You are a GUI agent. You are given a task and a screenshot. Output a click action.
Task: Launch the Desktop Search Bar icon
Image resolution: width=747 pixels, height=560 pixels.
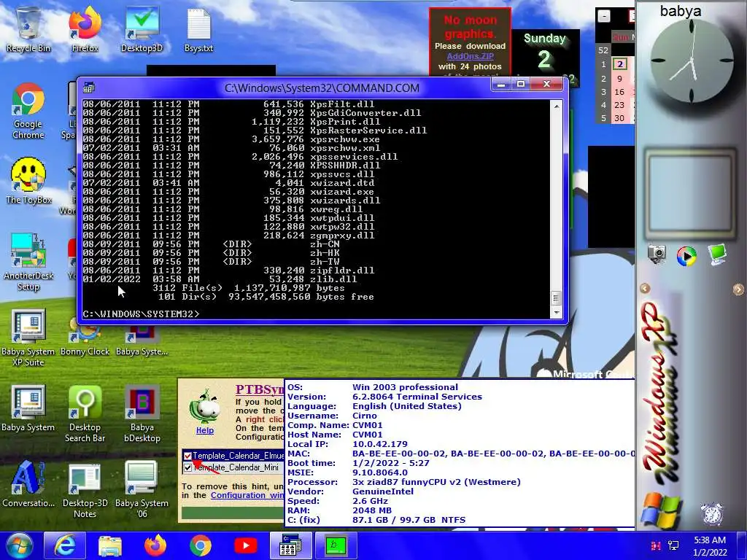[x=85, y=413]
